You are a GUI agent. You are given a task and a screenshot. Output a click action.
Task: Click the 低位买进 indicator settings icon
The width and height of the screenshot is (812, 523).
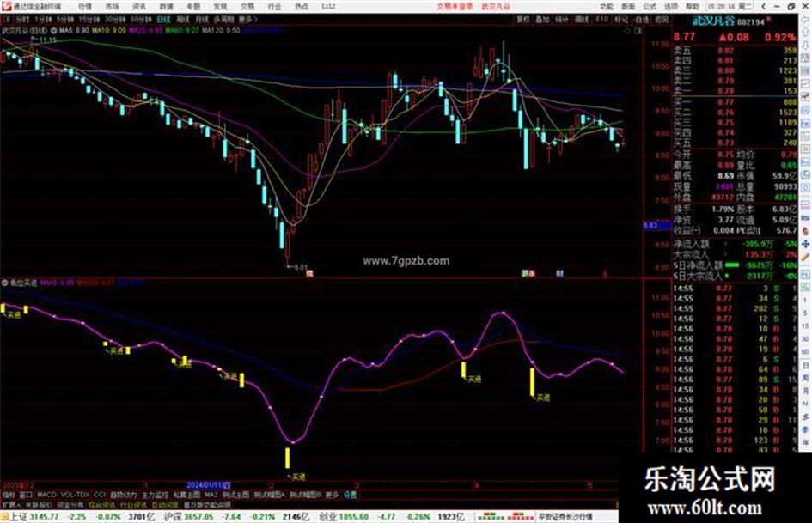pos(4,283)
